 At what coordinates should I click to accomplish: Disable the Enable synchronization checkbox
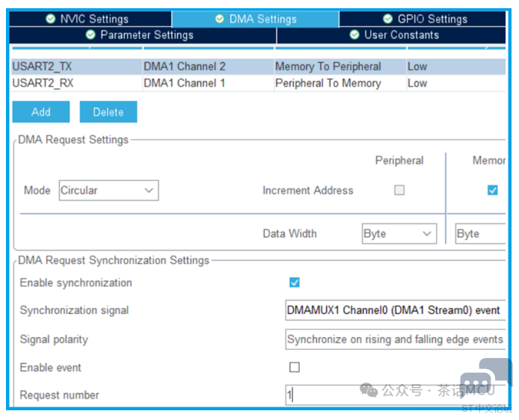point(295,282)
